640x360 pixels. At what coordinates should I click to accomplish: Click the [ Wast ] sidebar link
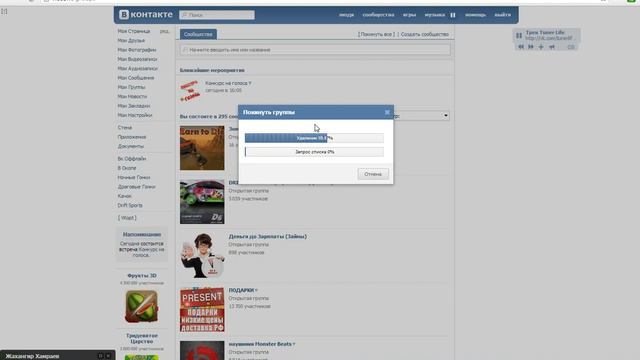(x=127, y=218)
